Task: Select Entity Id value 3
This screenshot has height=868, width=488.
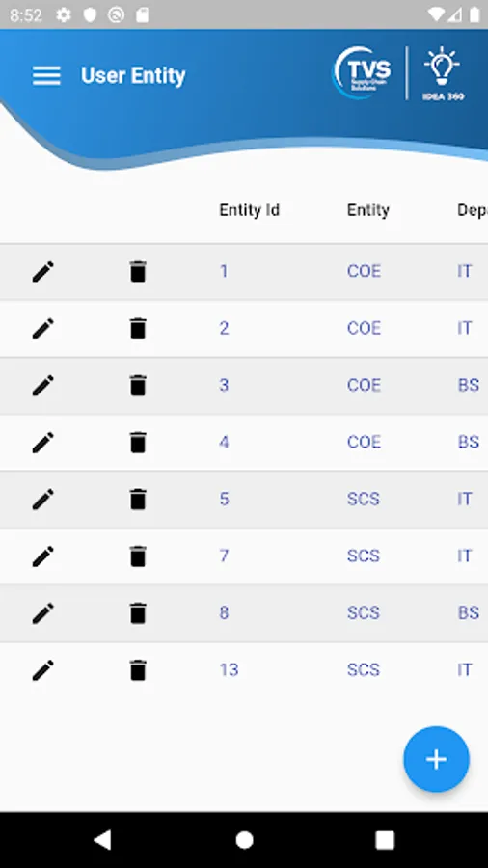Action: click(x=224, y=385)
